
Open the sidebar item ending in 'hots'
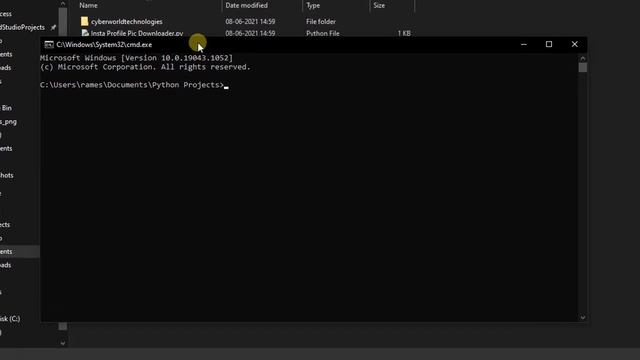(7, 175)
